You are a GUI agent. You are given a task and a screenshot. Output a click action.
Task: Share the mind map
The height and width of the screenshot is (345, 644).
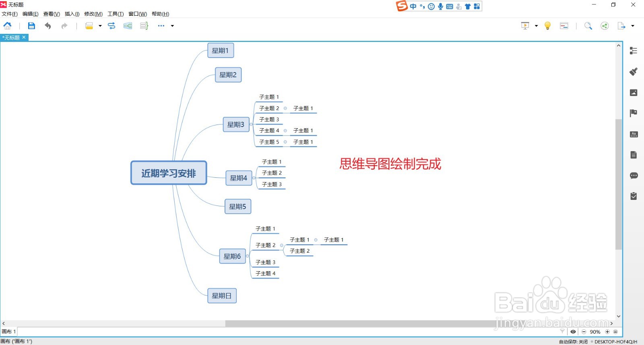click(x=605, y=26)
